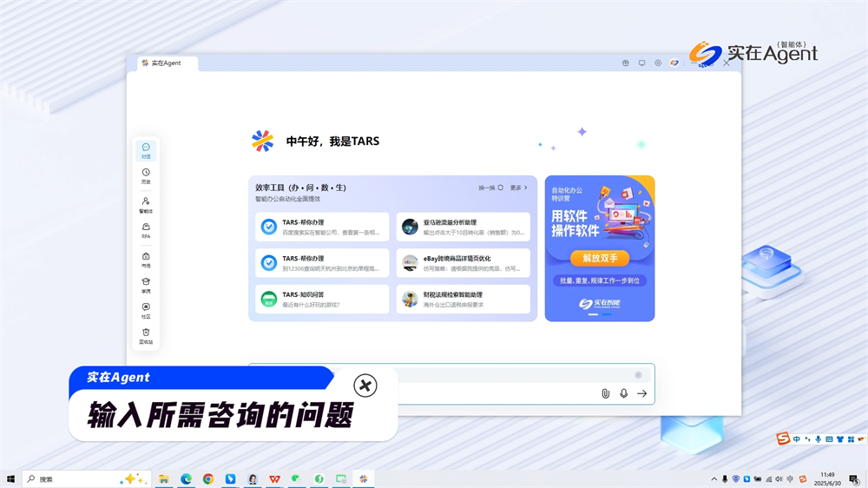Select the 实在Agent window tab

(167, 63)
